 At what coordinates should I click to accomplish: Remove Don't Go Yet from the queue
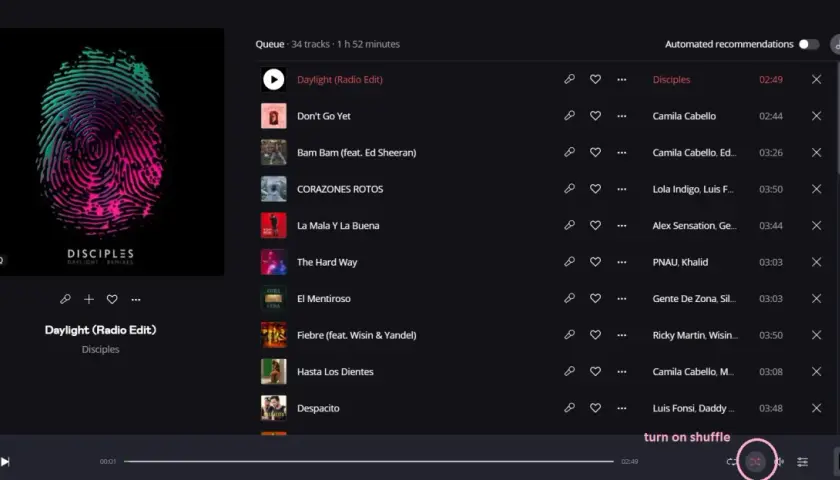(816, 116)
